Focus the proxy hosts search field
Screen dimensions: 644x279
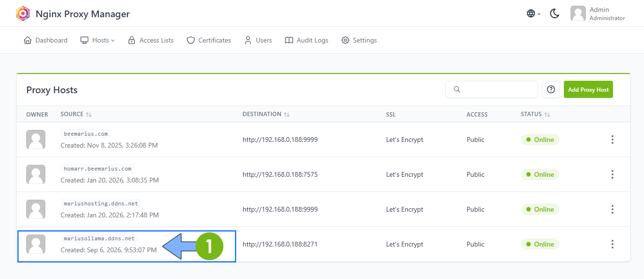coord(491,89)
